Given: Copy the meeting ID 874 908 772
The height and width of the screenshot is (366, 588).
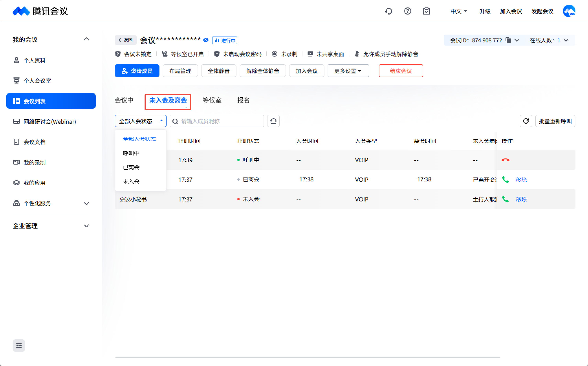Looking at the screenshot, I should (508, 40).
